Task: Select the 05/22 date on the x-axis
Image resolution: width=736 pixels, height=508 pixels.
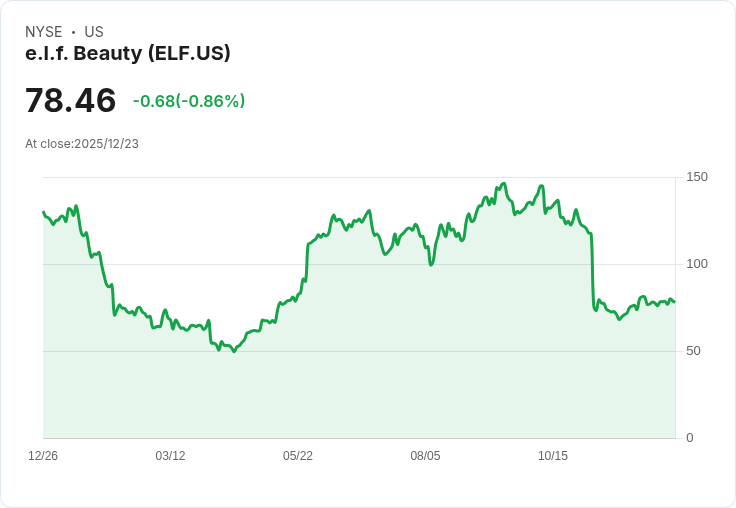Action: 298,455
